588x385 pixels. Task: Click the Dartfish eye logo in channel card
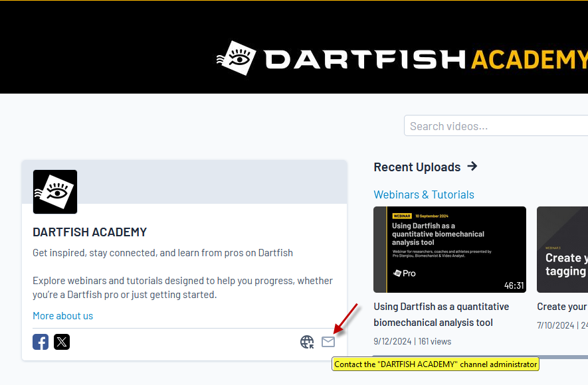click(55, 192)
